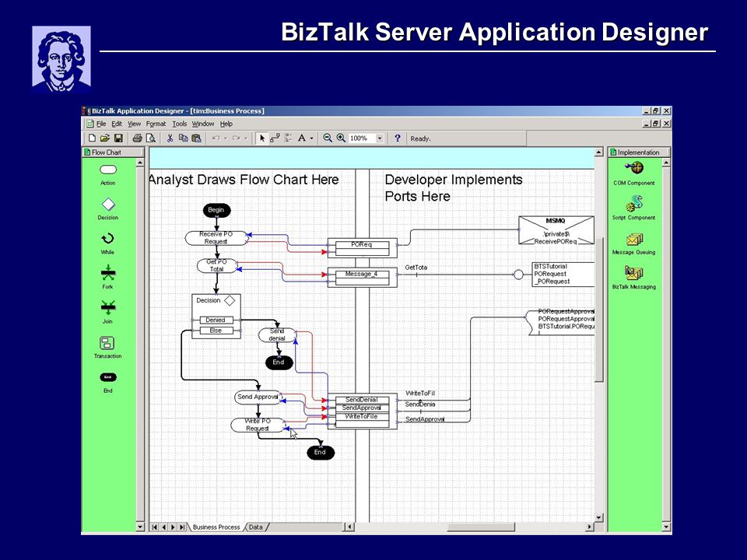
Task: Open the Text tool dropdown arrow
Action: coord(311,138)
